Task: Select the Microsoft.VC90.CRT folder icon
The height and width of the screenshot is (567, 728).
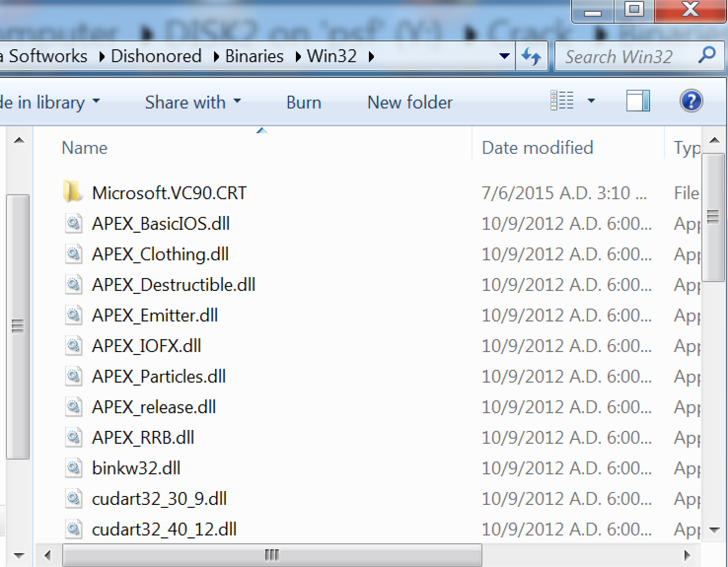Action: click(73, 192)
